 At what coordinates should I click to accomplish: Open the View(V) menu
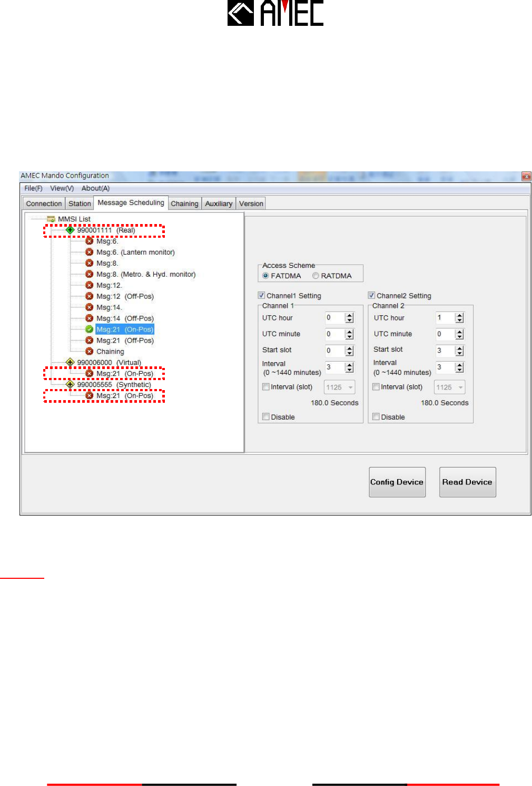[x=62, y=188]
